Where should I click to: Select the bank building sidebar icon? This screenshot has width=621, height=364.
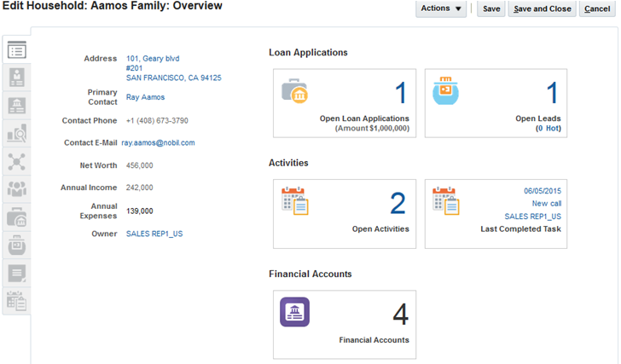(16, 105)
